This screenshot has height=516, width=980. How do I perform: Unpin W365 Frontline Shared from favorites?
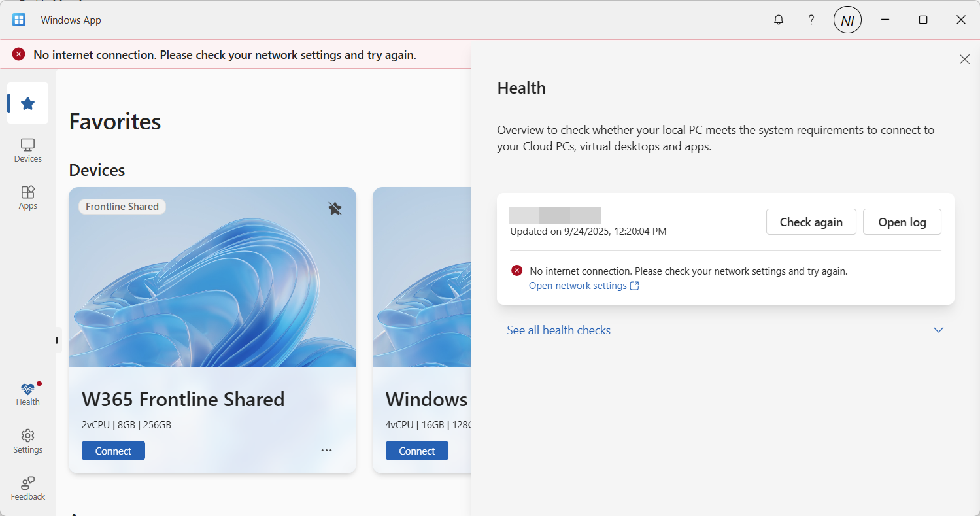[335, 208]
